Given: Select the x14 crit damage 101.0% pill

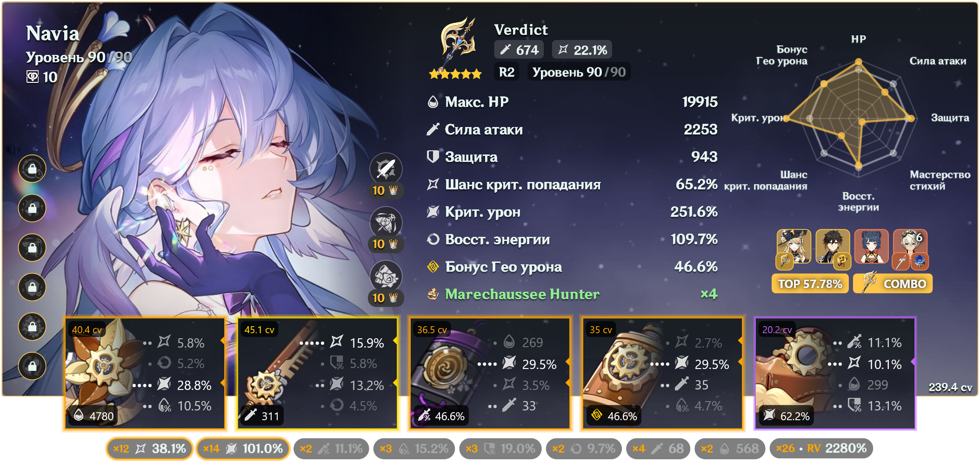Looking at the screenshot, I should (243, 449).
